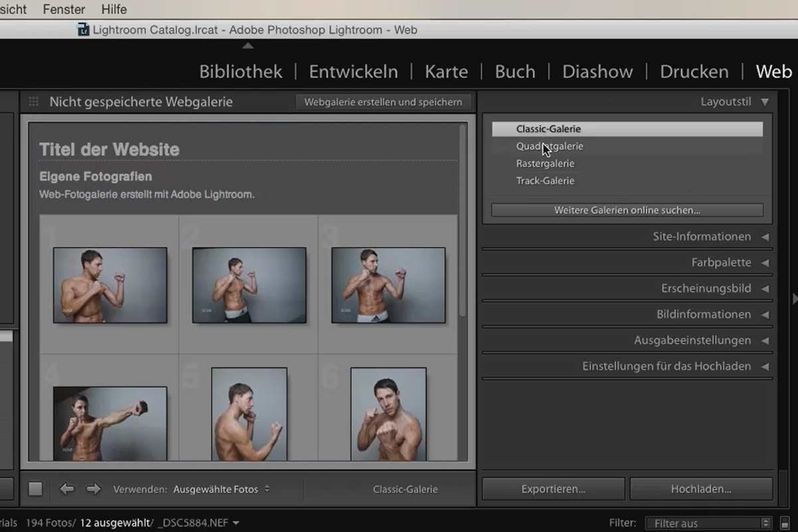The height and width of the screenshot is (532, 798).
Task: Click the Eigene Fotografien subtitle text
Action: click(x=96, y=177)
